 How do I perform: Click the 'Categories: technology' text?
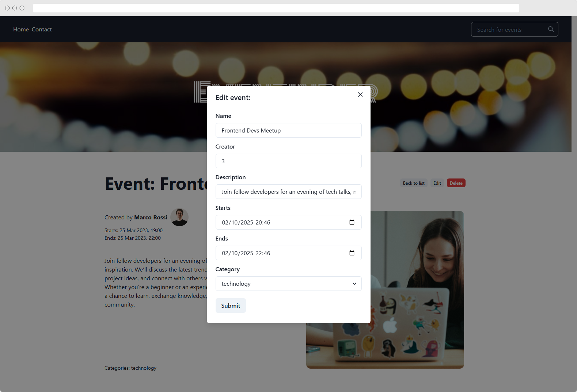coord(130,368)
